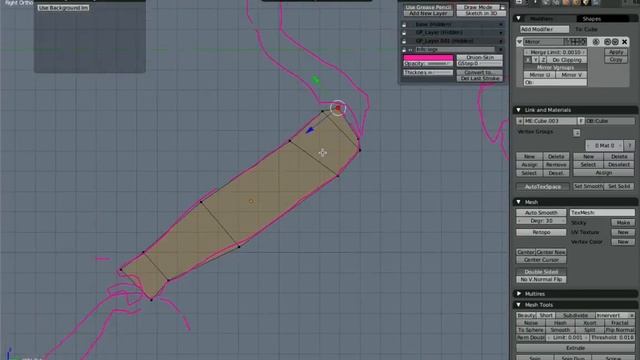Screen dimensions: 640x360
Task: Click Rem Doubl button
Action: (x=531, y=338)
